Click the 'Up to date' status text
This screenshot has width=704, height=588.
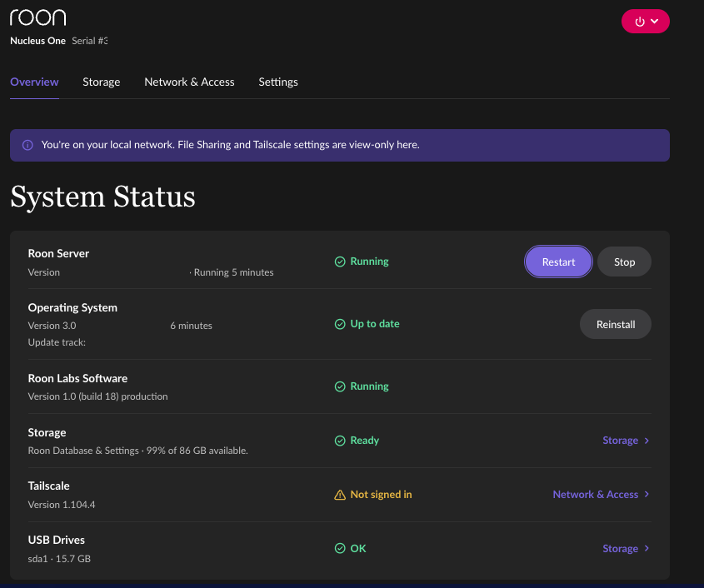coord(375,324)
